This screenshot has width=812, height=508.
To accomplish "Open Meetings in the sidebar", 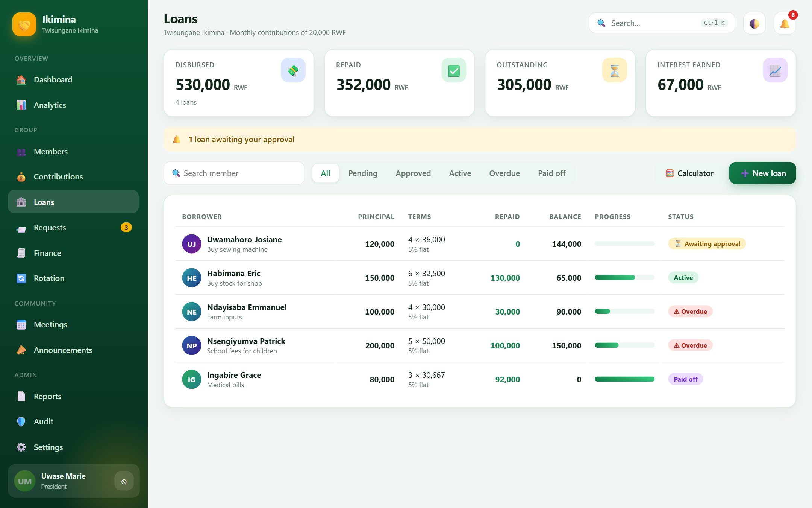I will tap(73, 325).
